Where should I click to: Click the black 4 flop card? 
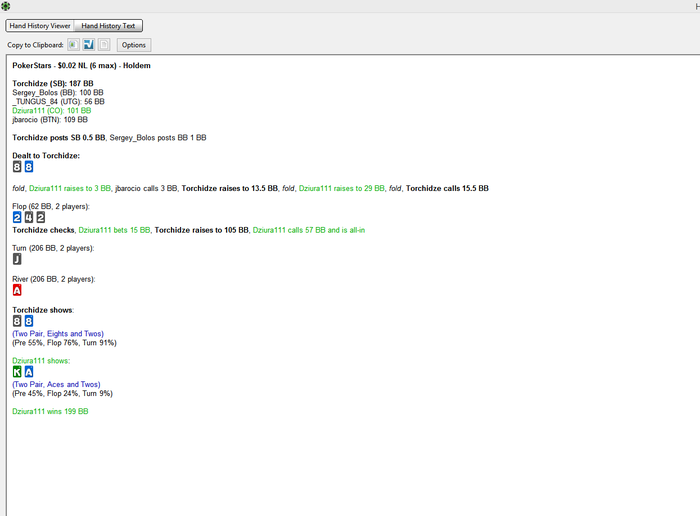coord(29,217)
